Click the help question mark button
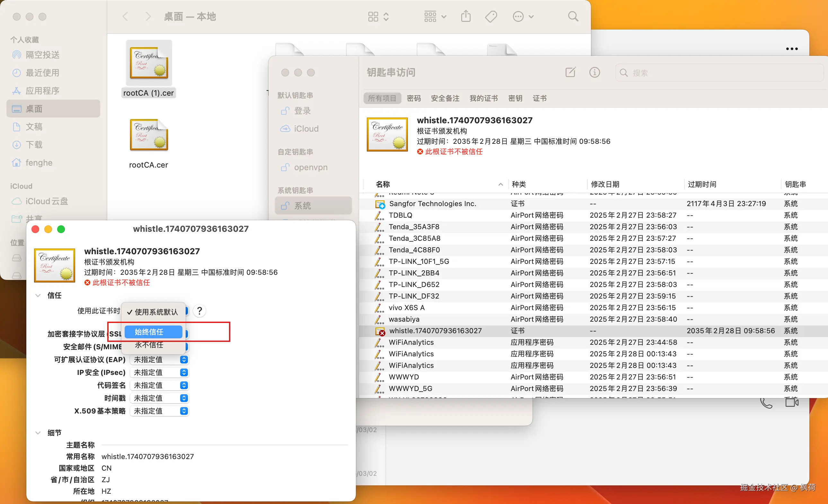 click(x=199, y=311)
